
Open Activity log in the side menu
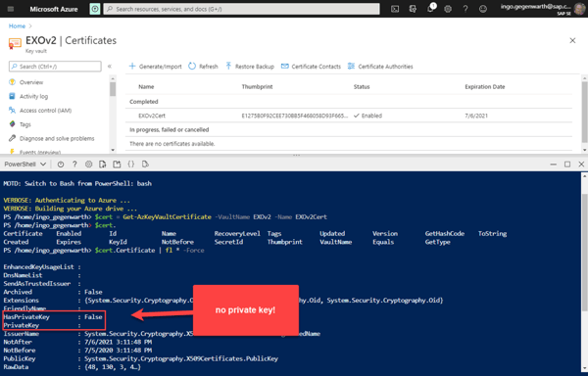33,96
